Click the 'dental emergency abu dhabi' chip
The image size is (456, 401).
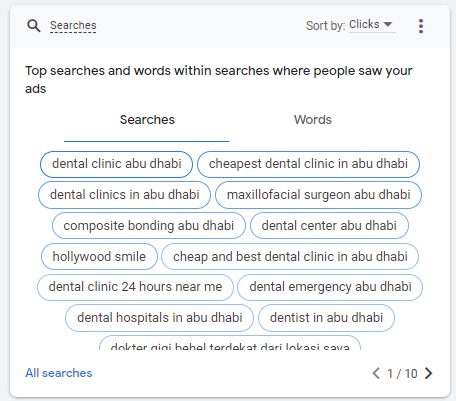[x=330, y=287]
